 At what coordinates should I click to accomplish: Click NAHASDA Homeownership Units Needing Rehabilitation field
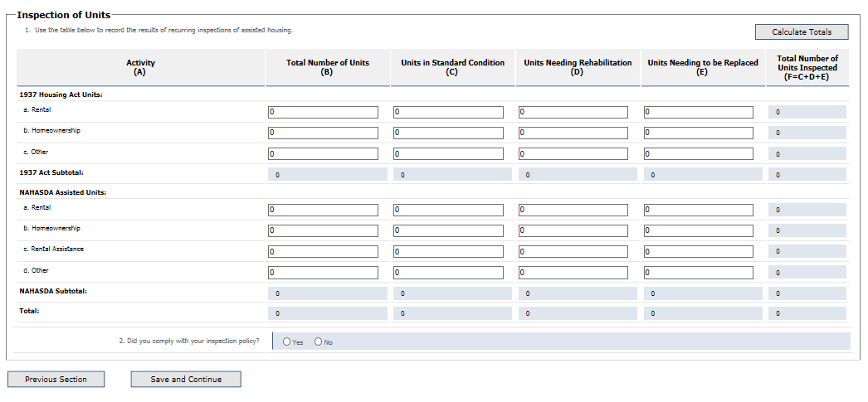point(573,230)
